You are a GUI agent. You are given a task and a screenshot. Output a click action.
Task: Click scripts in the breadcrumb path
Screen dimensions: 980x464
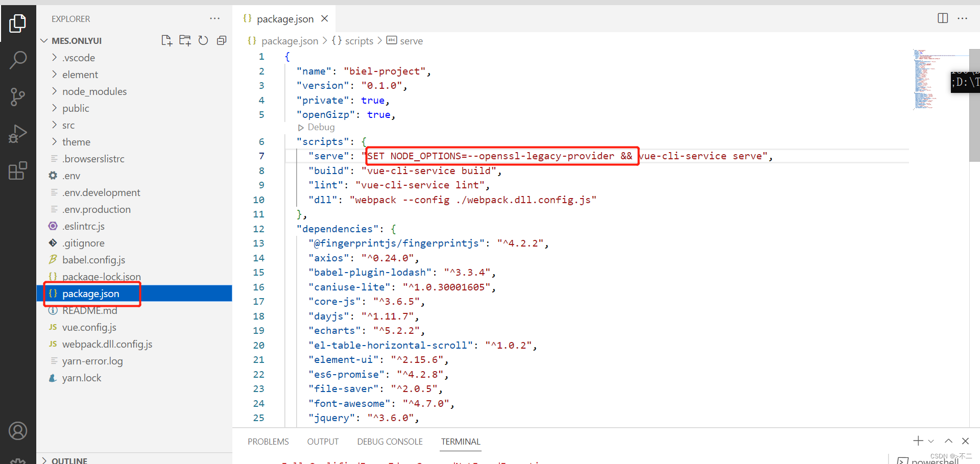click(x=359, y=41)
